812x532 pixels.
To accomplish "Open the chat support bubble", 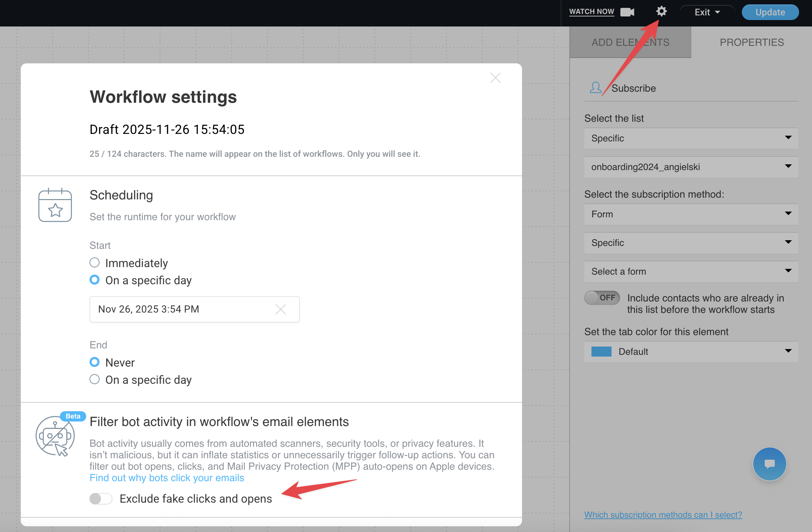I will click(770, 464).
